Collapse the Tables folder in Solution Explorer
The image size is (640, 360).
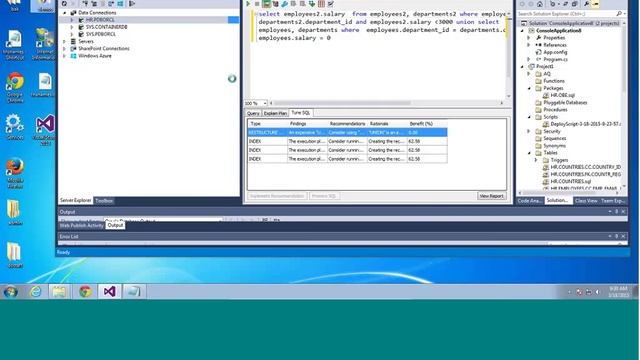[529, 153]
